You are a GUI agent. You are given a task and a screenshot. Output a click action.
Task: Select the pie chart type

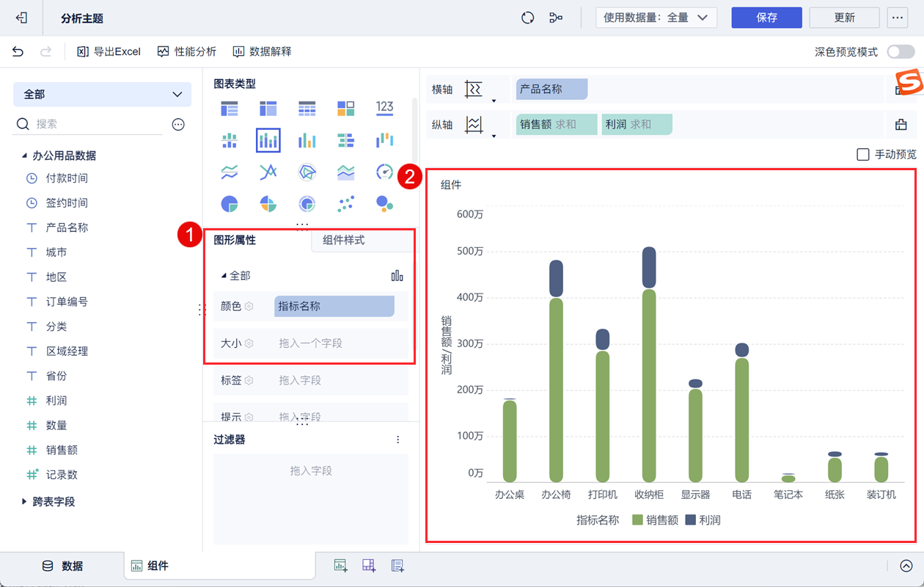coord(230,203)
